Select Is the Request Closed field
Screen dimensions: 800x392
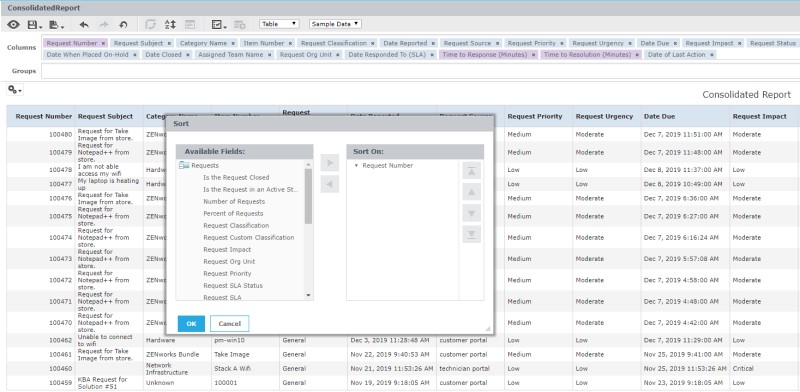click(236, 178)
